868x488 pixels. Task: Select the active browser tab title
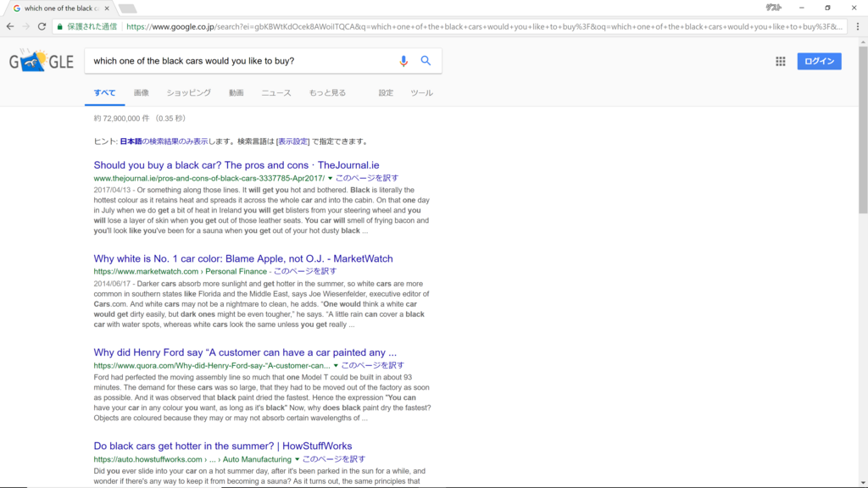[62, 8]
